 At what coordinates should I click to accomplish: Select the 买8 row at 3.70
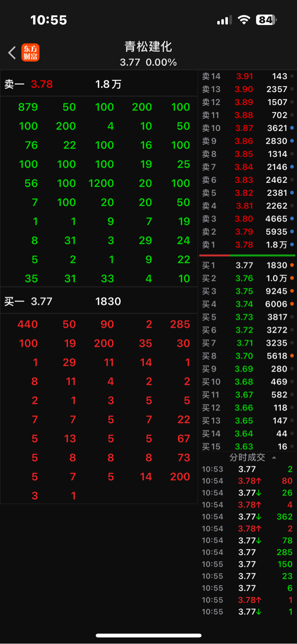click(247, 356)
